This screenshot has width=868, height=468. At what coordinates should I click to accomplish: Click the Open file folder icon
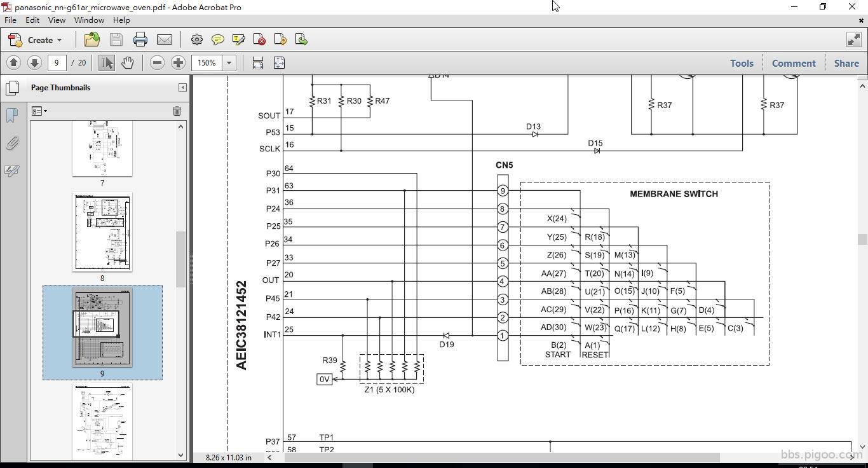click(92, 40)
